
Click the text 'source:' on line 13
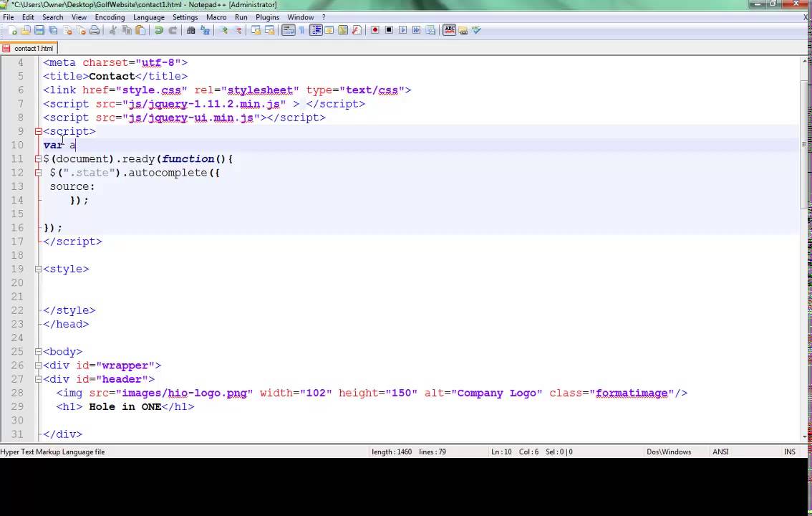(72, 186)
